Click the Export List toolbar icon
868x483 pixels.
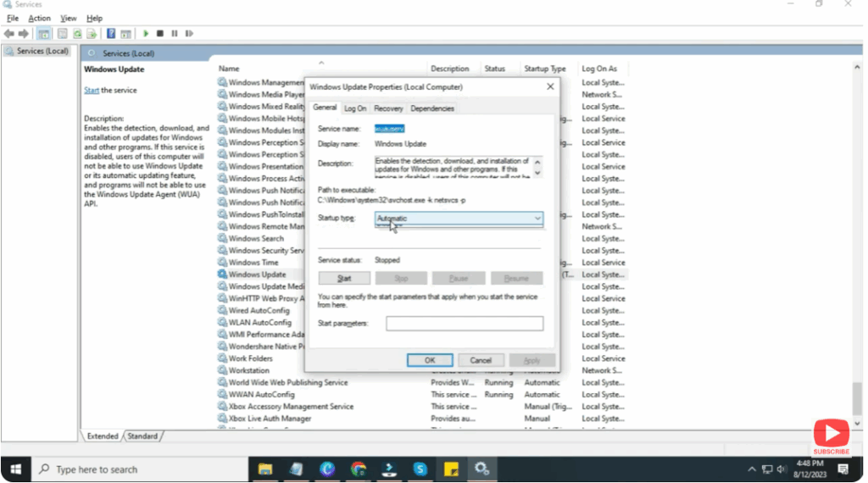pos(92,33)
